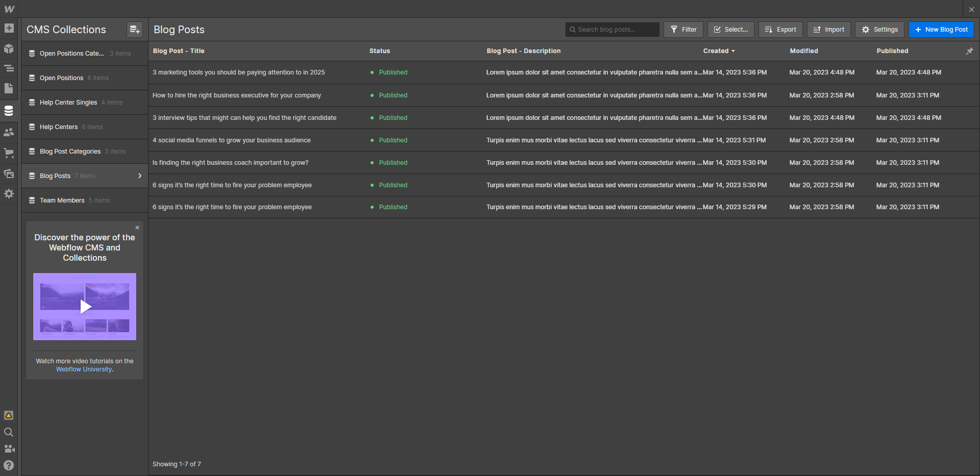Open the Add Elements panel

pos(9,29)
